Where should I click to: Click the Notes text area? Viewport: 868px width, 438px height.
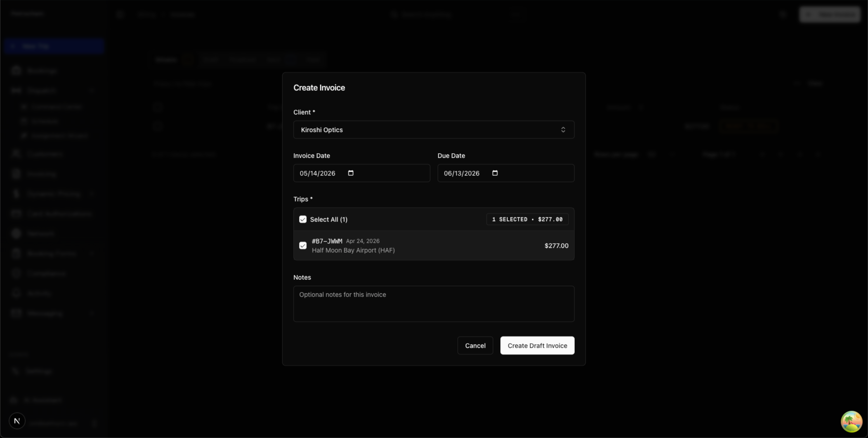(x=434, y=304)
